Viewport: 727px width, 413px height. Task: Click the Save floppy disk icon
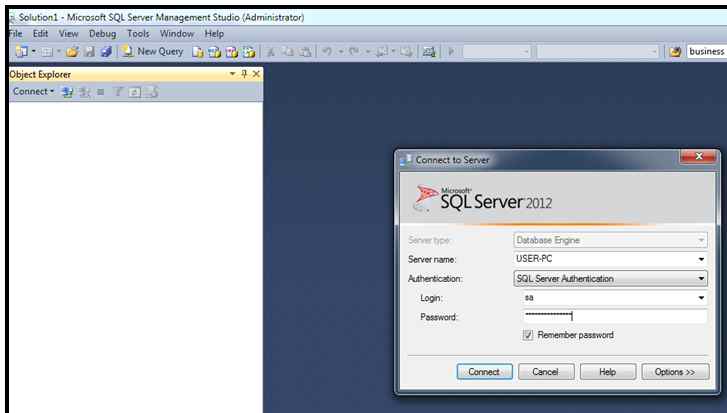tap(89, 51)
